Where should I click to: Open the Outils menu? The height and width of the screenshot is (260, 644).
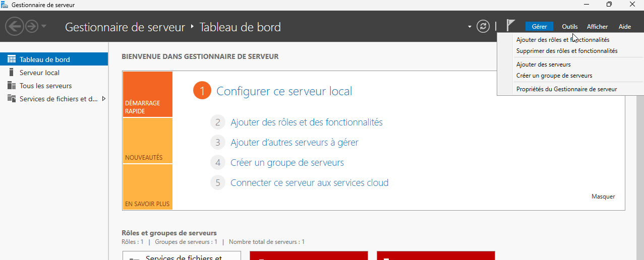tap(570, 27)
